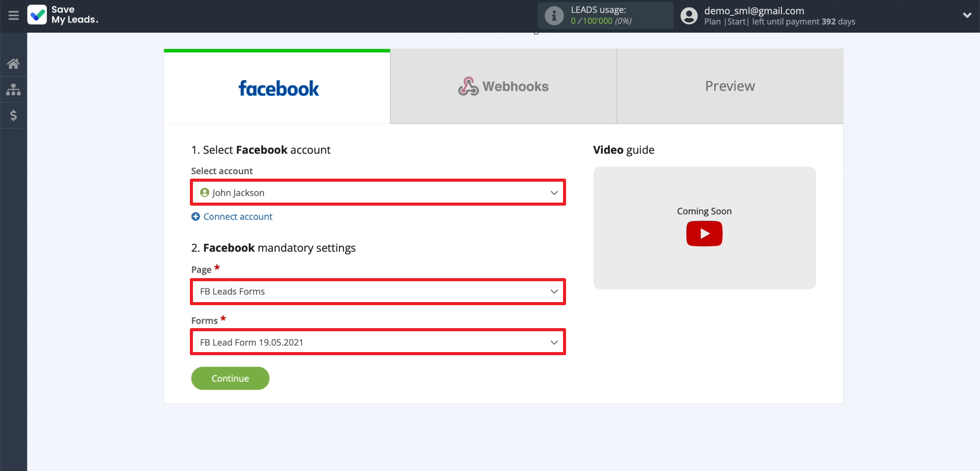Open the Page dropdown showing FB Leads Forms
Viewport: 980px width, 471px height.
tap(378, 291)
